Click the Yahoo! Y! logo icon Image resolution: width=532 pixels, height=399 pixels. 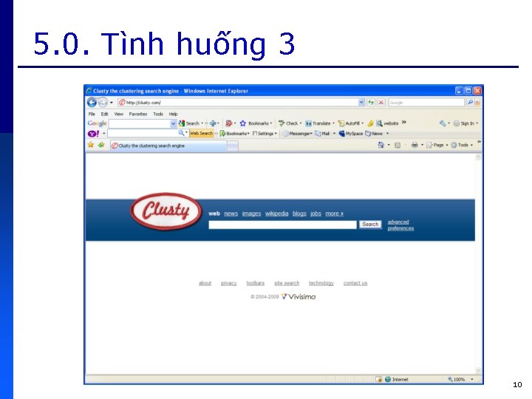93,134
